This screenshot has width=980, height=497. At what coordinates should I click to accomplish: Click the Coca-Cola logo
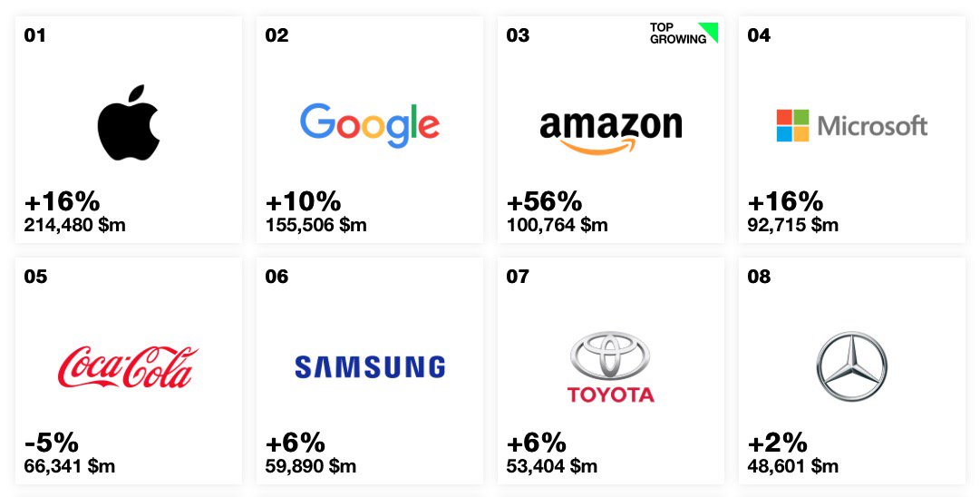click(x=128, y=366)
